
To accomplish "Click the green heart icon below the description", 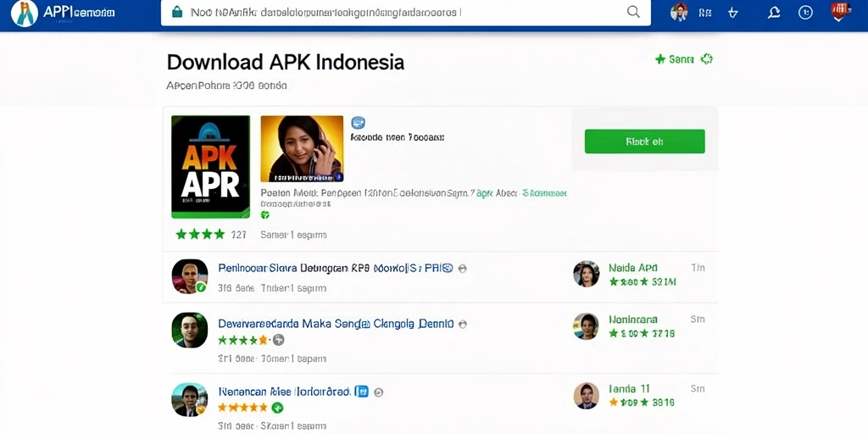I will click(265, 214).
